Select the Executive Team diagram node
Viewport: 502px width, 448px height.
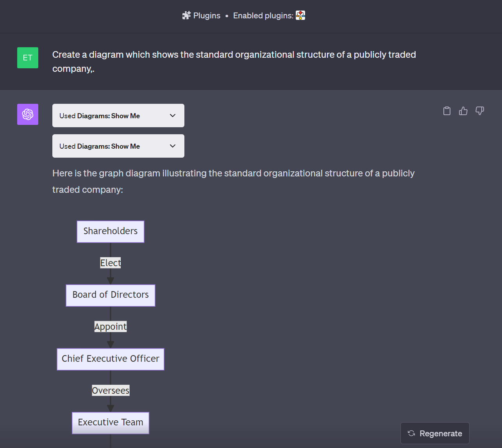tap(111, 423)
